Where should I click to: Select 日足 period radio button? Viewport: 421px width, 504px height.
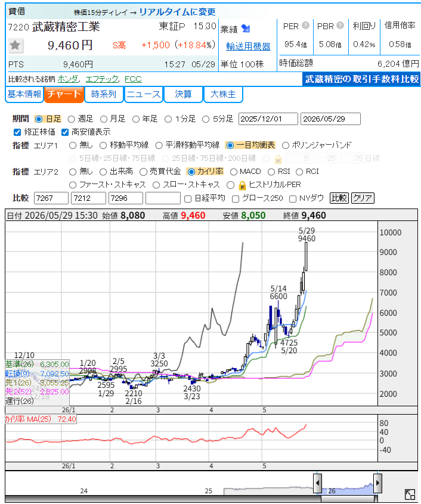tap(39, 119)
